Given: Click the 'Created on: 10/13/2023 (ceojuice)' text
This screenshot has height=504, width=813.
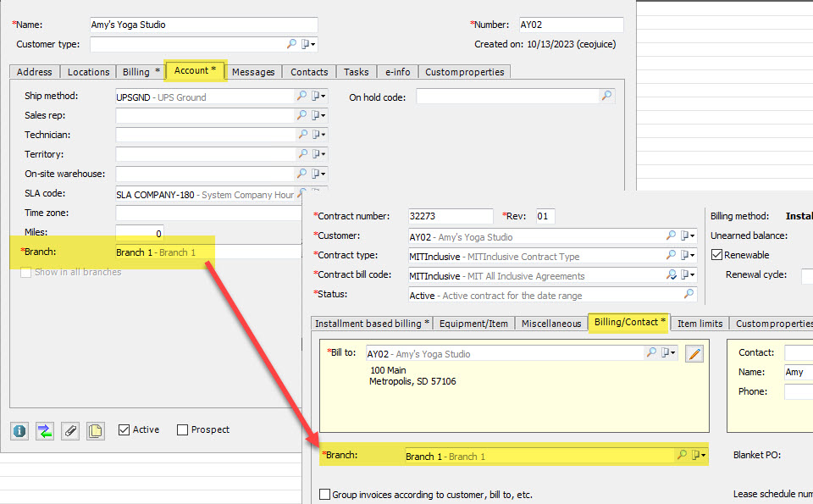Looking at the screenshot, I should [x=545, y=44].
